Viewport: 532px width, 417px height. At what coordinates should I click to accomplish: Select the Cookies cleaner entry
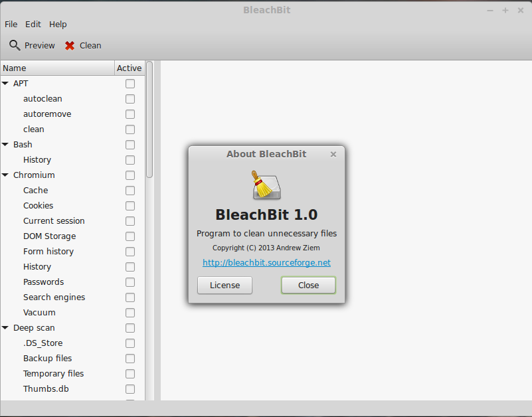[38, 205]
